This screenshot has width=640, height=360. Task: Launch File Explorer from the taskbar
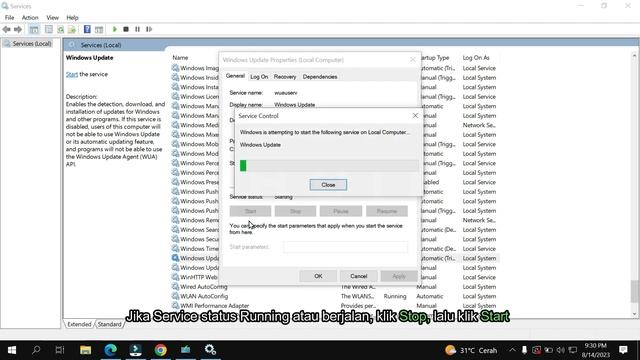coord(85,350)
